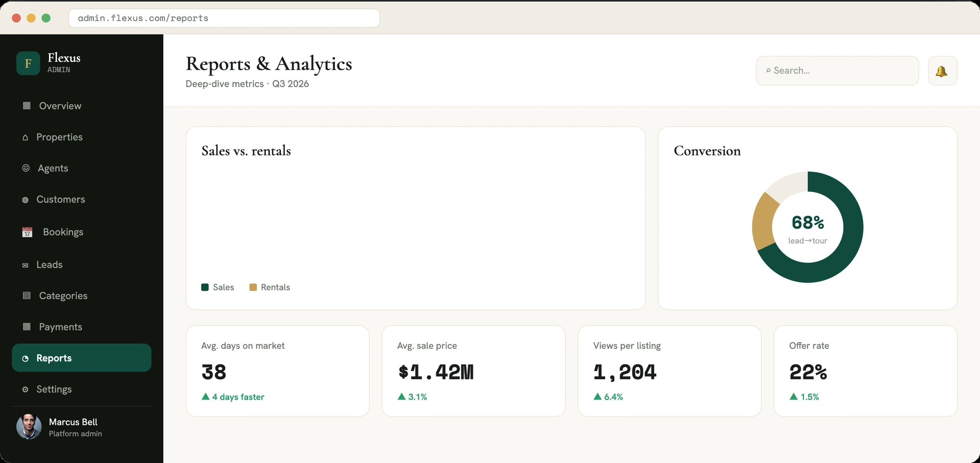Focus the Search input field

pyautogui.click(x=837, y=71)
